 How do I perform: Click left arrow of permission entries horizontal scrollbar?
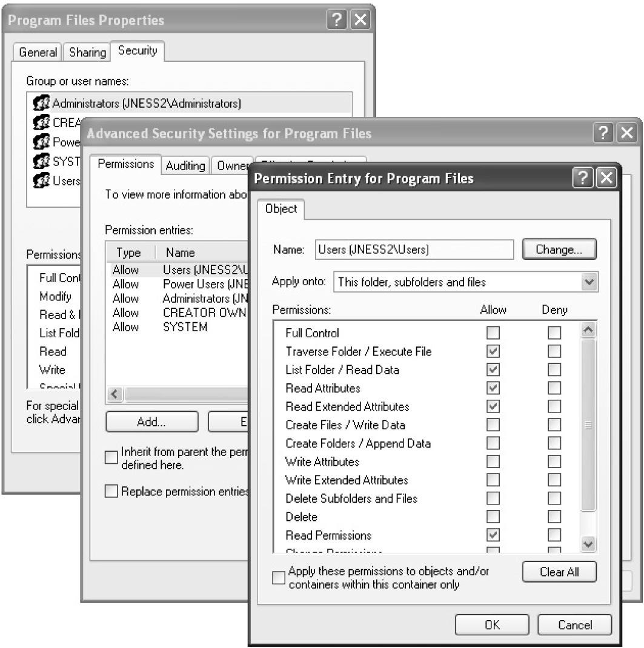point(115,394)
